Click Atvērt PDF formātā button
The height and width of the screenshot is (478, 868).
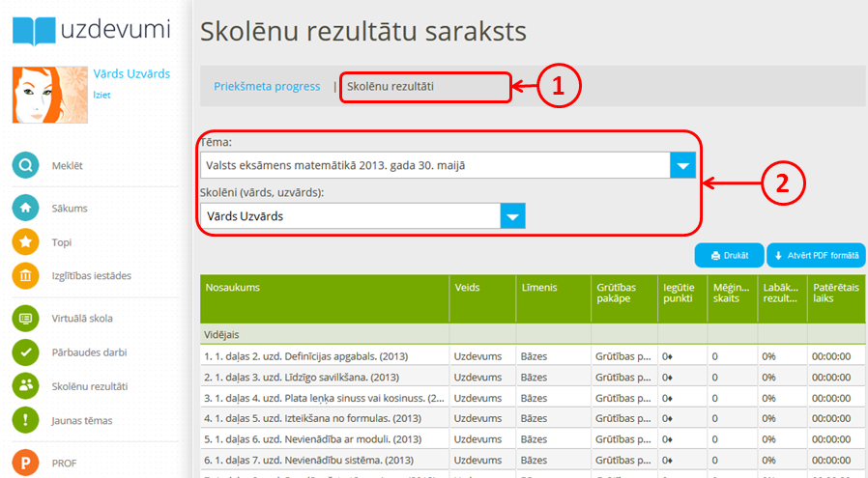tap(817, 256)
